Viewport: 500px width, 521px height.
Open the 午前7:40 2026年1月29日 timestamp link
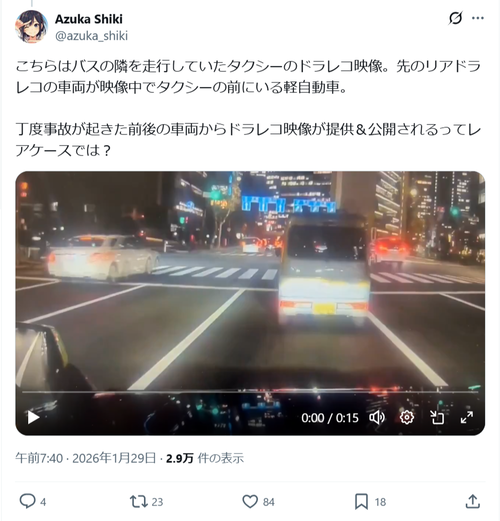86,458
